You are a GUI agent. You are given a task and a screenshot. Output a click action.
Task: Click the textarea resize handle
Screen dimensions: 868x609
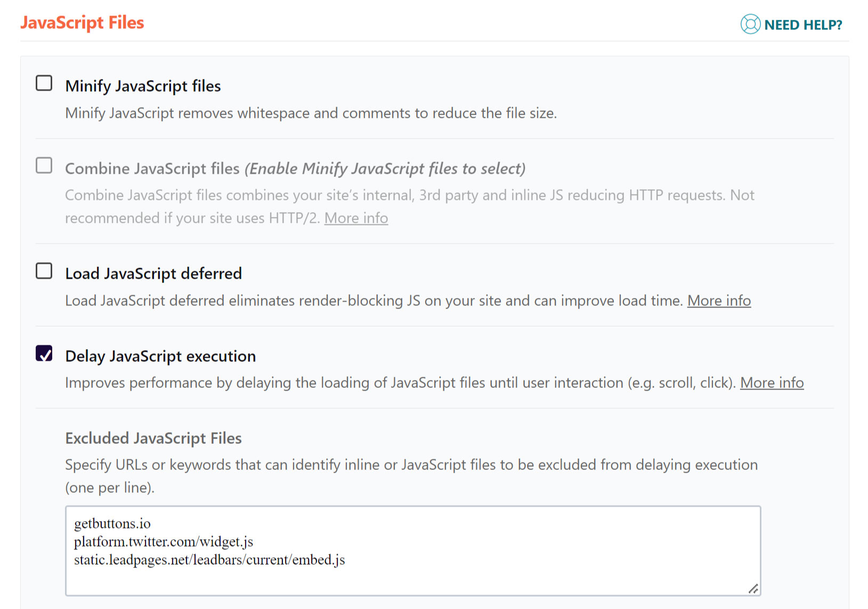click(753, 589)
